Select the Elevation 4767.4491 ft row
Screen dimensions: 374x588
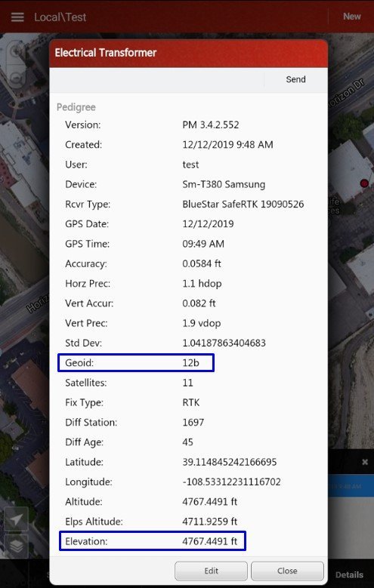tap(152, 541)
